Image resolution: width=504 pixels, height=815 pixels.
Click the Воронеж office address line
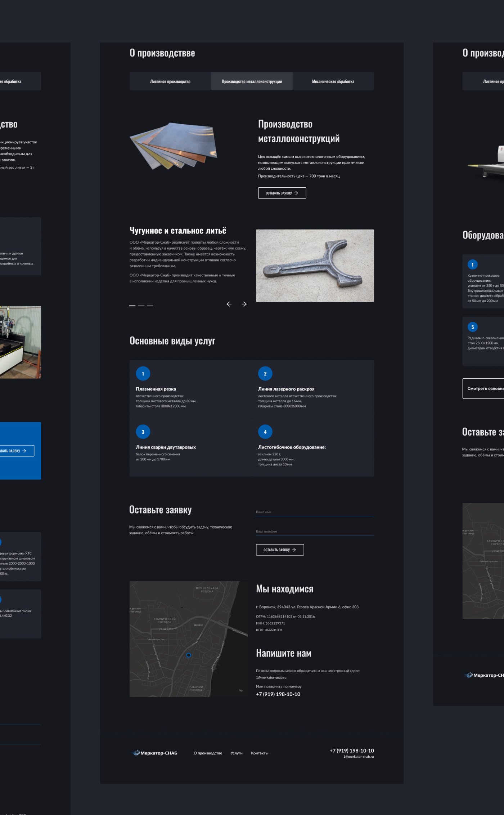(x=307, y=607)
